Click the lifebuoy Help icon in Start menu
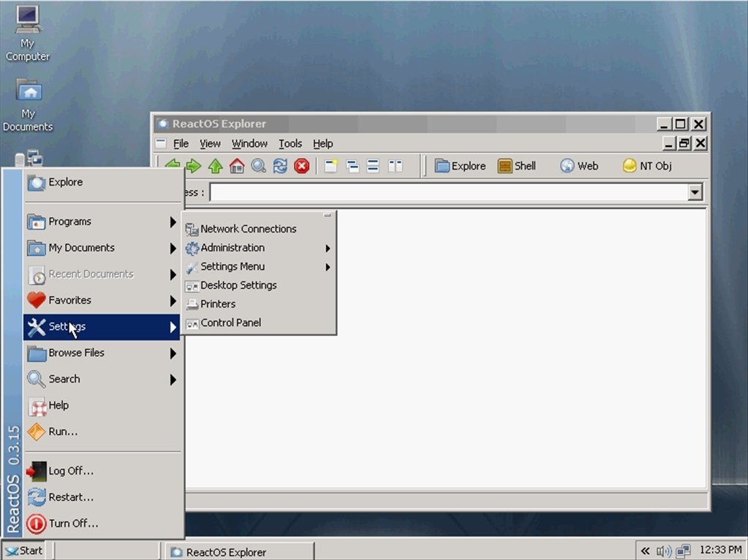 point(37,406)
